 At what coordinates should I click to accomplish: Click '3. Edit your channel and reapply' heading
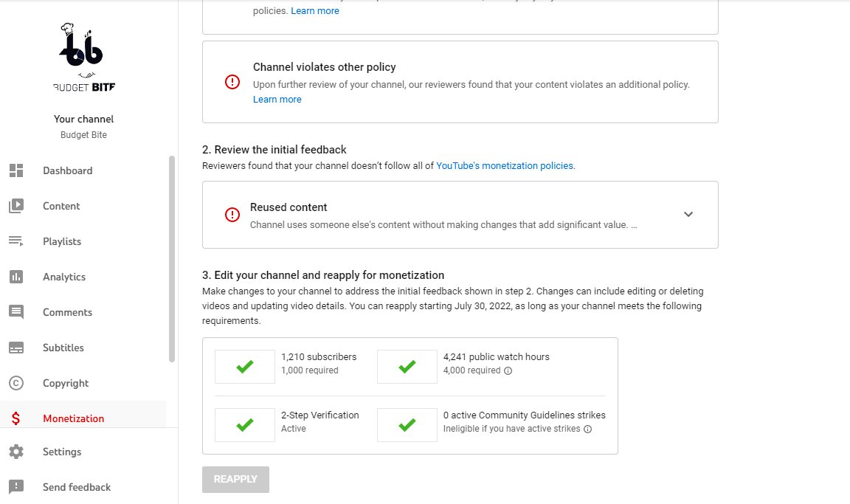323,275
